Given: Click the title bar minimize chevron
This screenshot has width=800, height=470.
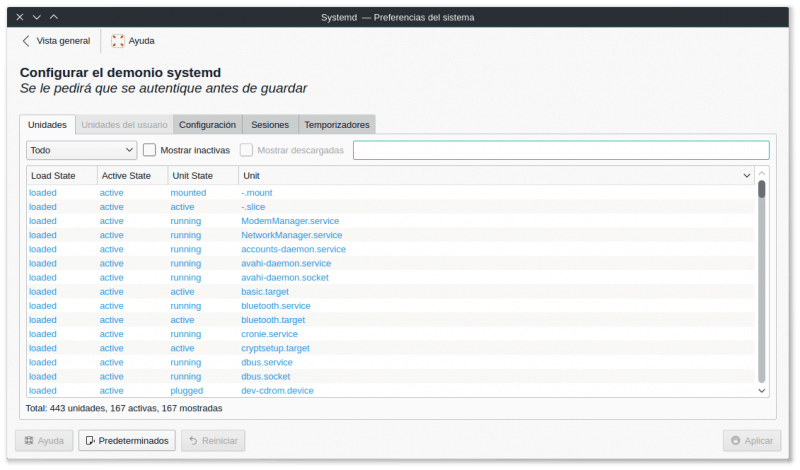Looking at the screenshot, I should coord(37,17).
